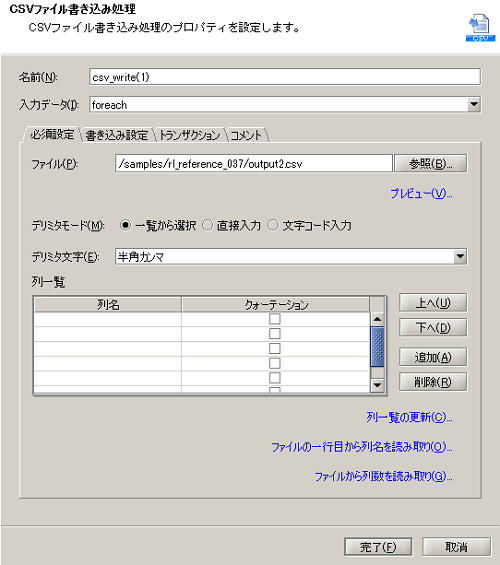This screenshot has height=565, width=500.
Task: Open the トランザクション tab
Action: [x=189, y=135]
